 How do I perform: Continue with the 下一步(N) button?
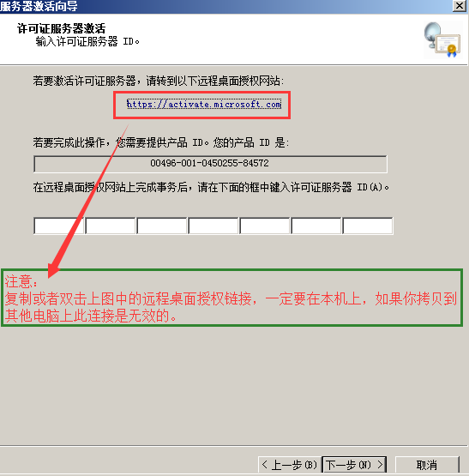coord(354,465)
